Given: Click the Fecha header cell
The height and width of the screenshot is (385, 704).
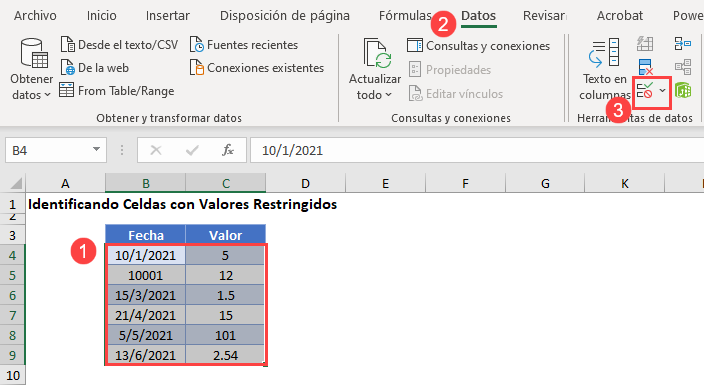Looking at the screenshot, I should 145,235.
